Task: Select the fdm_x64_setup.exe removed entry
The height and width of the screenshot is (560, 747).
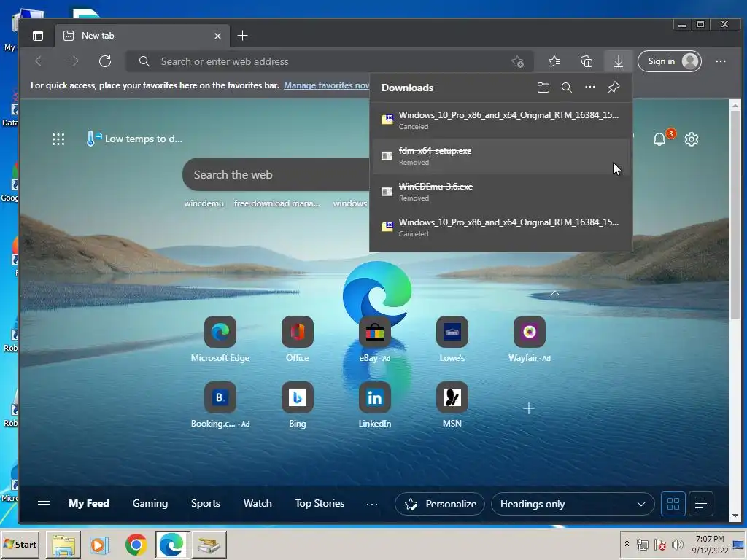Action: 500,156
